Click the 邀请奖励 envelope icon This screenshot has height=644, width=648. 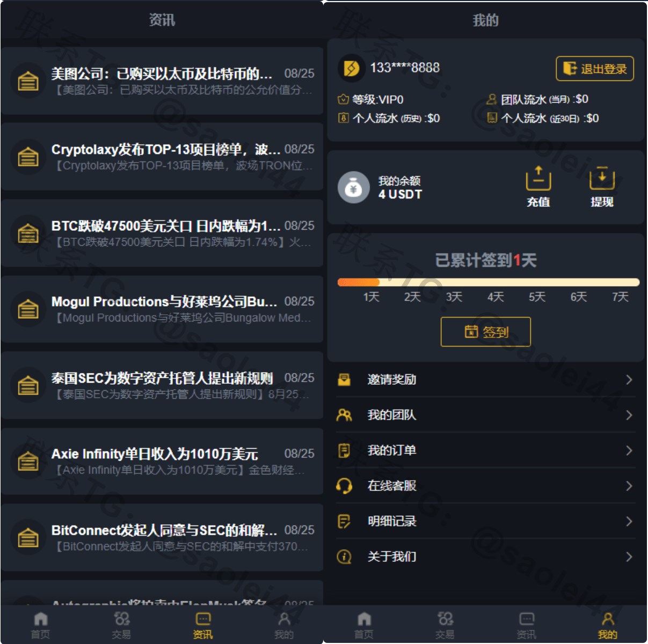[344, 380]
